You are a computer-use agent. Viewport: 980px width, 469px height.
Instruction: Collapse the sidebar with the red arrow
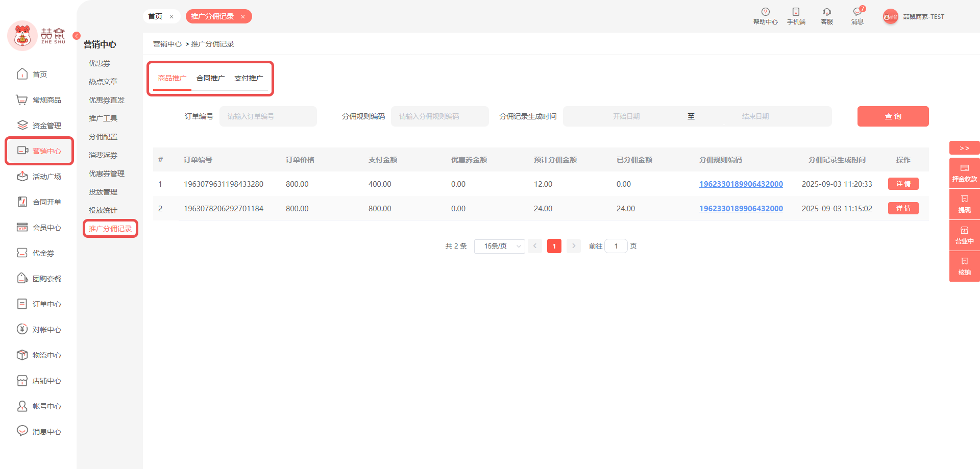tap(77, 36)
